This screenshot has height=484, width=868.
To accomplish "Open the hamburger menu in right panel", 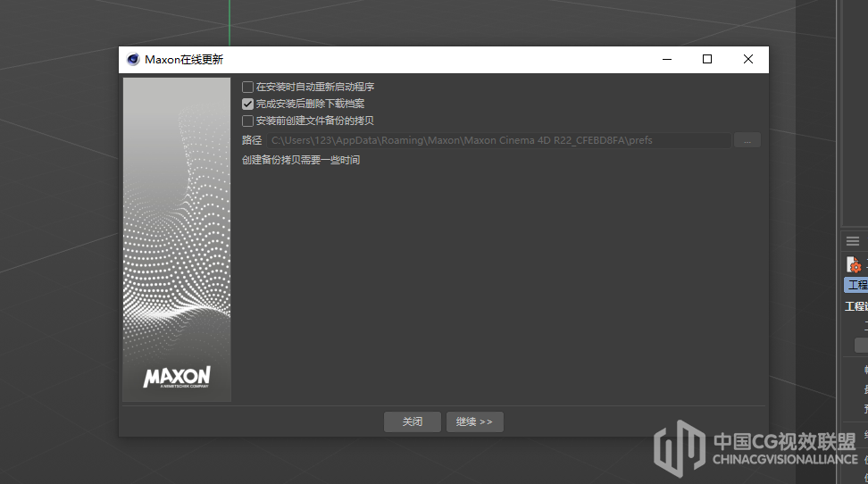I will click(853, 241).
